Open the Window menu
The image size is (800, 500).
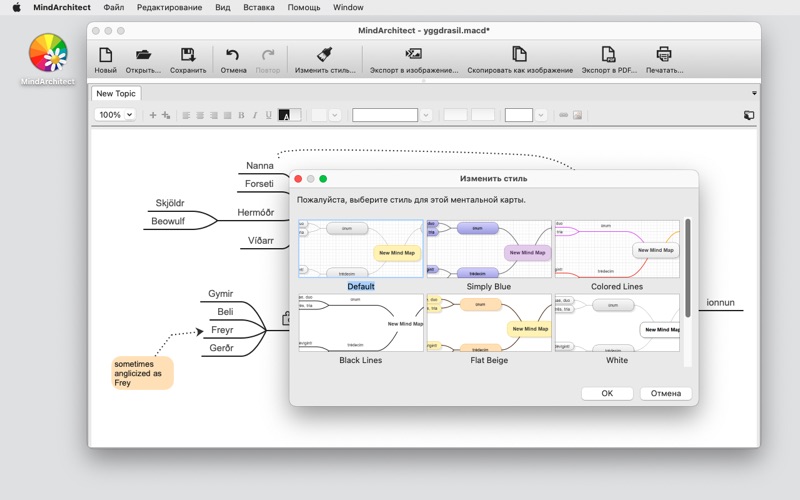click(348, 7)
